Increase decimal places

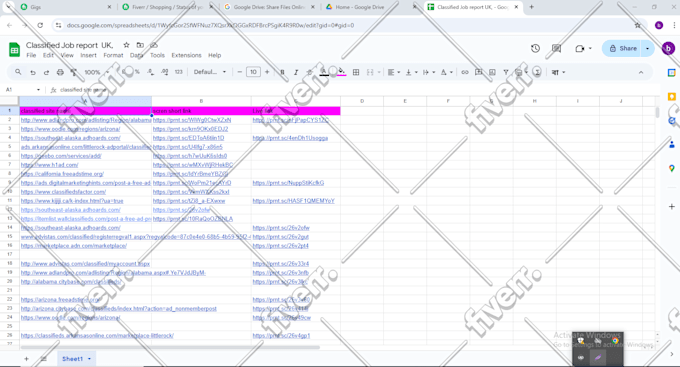coord(165,72)
